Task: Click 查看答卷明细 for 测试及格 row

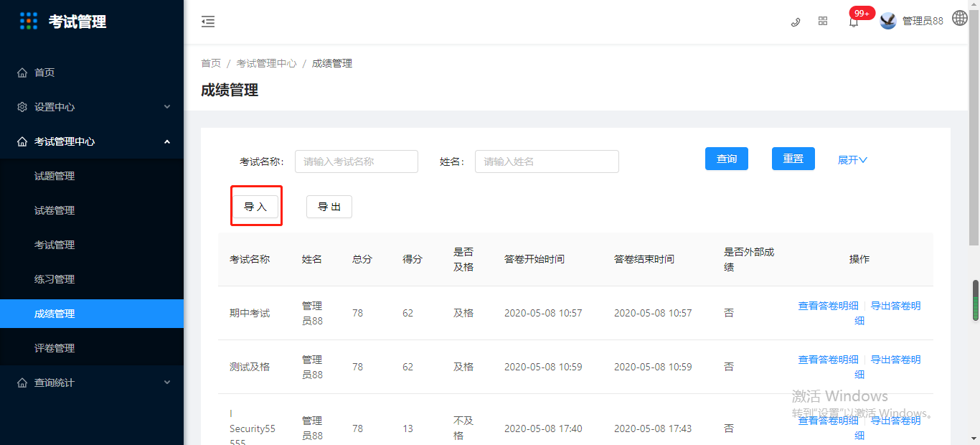Action: pyautogui.click(x=829, y=360)
